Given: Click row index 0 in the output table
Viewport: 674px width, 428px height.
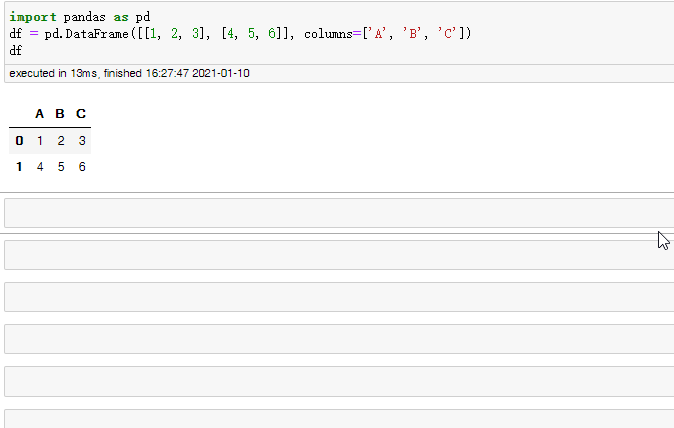Looking at the screenshot, I should point(19,141).
